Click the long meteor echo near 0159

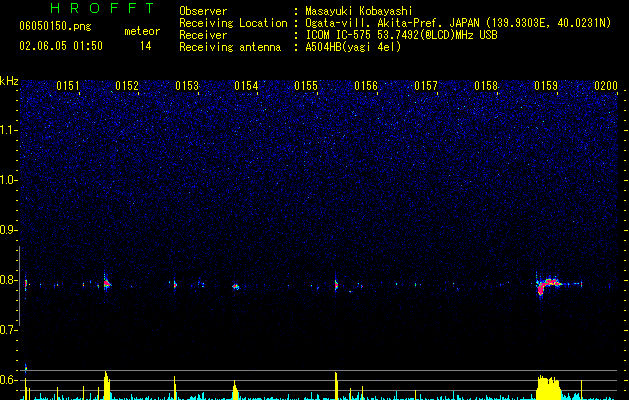(549, 285)
